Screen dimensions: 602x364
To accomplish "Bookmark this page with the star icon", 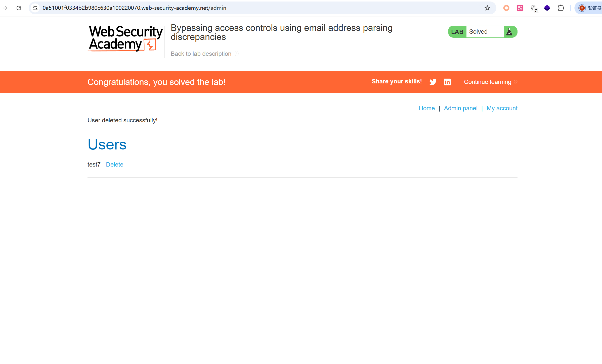I will tap(487, 8).
